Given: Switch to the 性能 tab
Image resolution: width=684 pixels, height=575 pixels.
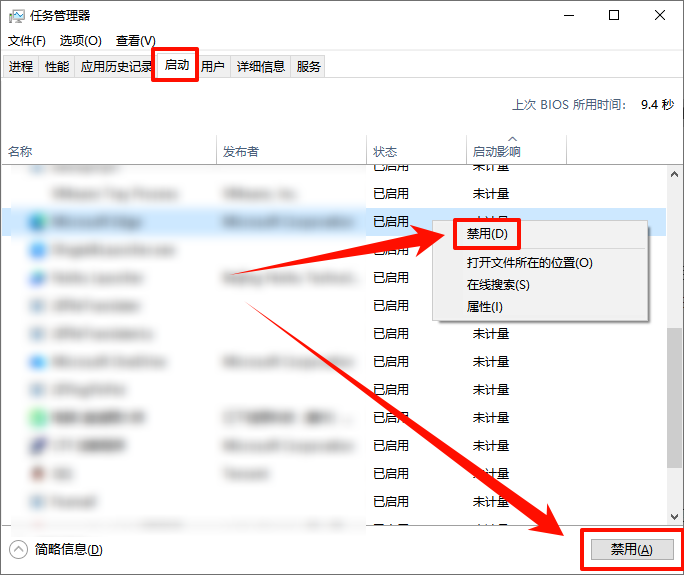Looking at the screenshot, I should pyautogui.click(x=57, y=66).
